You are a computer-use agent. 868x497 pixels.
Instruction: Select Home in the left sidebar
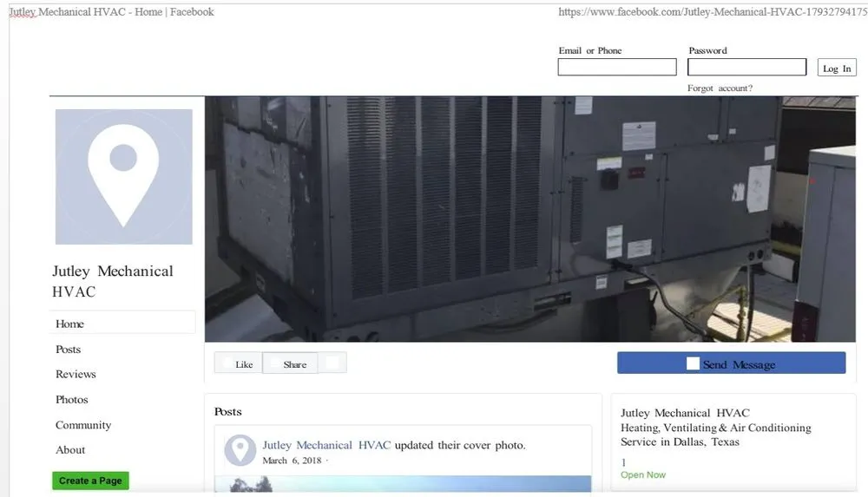(x=70, y=324)
